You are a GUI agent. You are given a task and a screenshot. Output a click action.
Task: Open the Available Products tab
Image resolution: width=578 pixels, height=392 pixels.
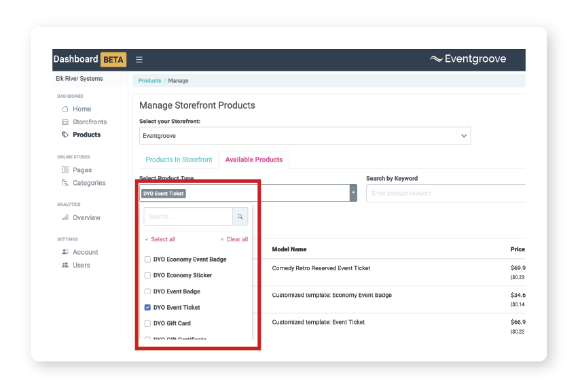click(x=253, y=159)
